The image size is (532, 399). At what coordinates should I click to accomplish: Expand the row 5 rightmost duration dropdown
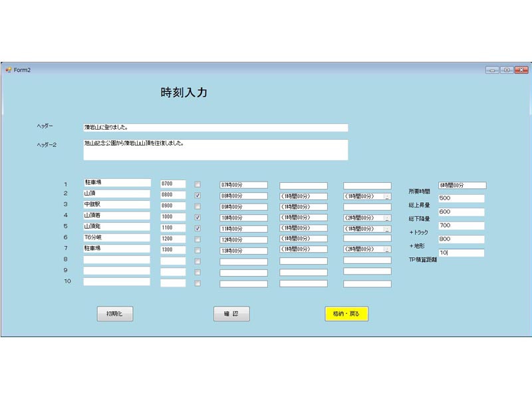[x=387, y=229]
